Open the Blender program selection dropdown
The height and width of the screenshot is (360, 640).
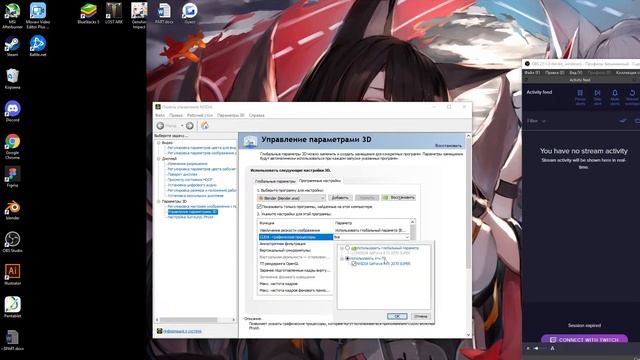[x=291, y=198]
